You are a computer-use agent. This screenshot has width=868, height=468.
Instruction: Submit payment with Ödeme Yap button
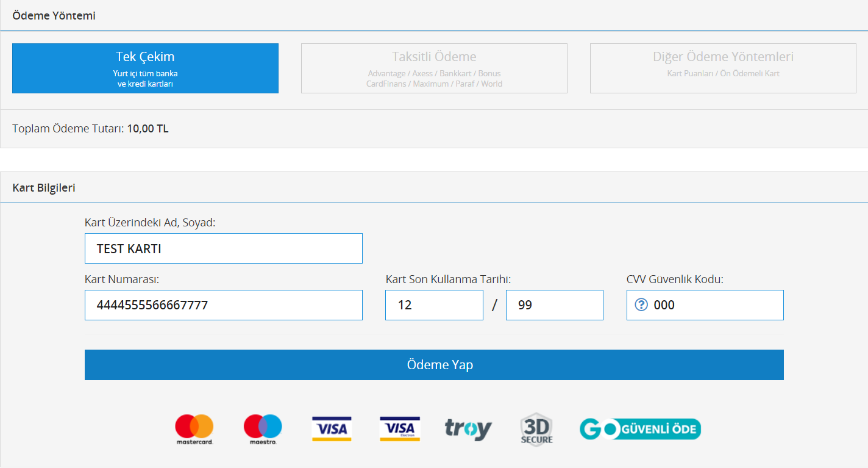434,365
